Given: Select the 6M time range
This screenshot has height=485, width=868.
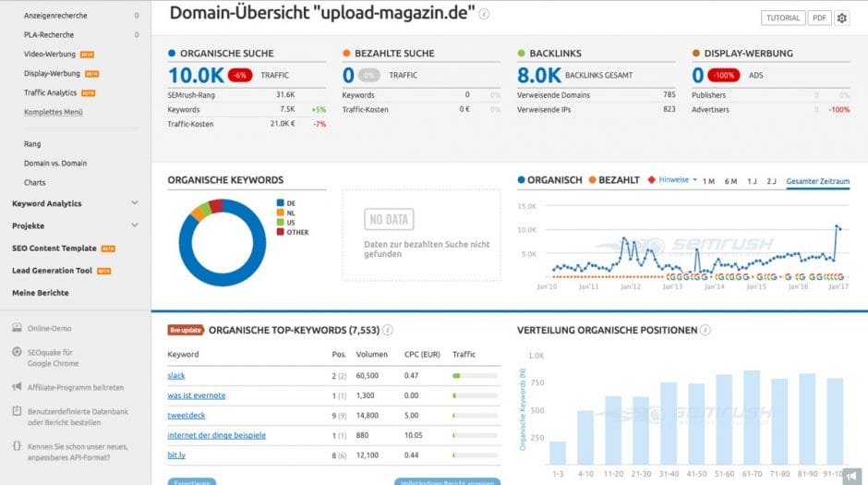Looking at the screenshot, I should click(730, 181).
